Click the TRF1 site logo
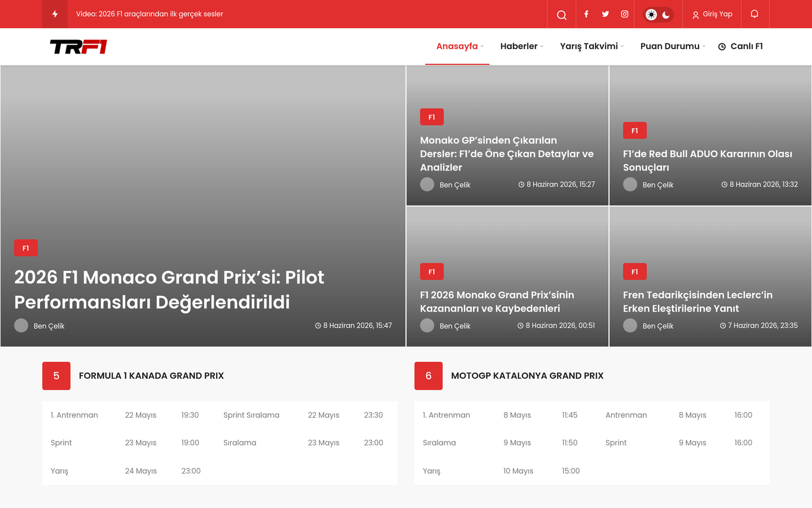This screenshot has height=508, width=812. [78, 47]
